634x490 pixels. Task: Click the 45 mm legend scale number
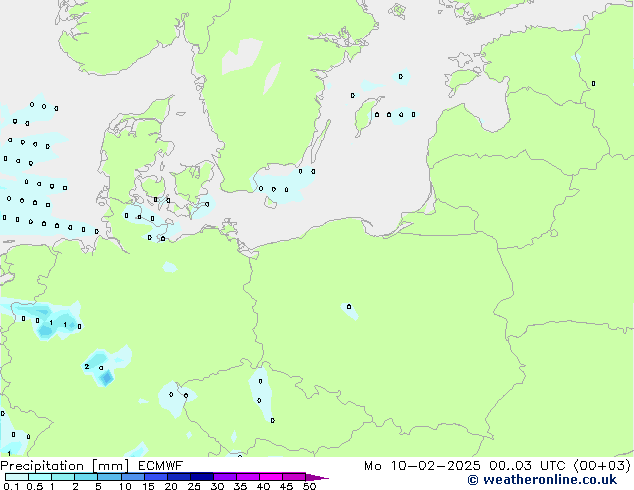[x=286, y=486]
